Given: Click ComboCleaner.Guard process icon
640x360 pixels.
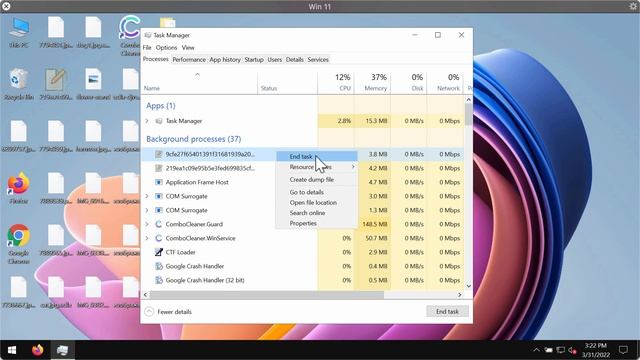Looking at the screenshot, I should pos(159,224).
